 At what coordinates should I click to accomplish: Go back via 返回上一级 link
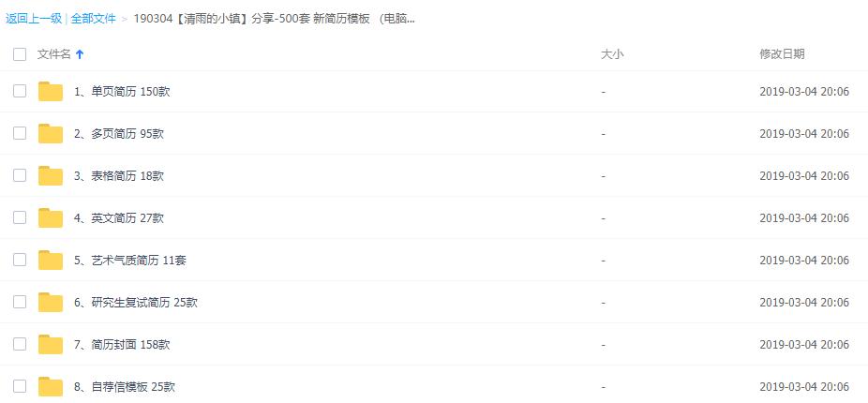pos(33,18)
